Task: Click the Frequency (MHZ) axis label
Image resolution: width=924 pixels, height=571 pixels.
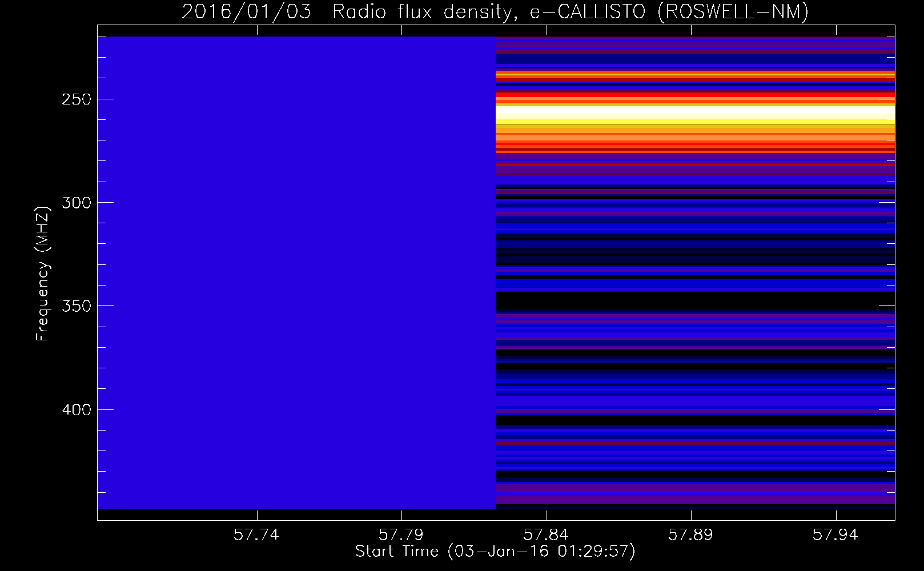Action: point(43,274)
